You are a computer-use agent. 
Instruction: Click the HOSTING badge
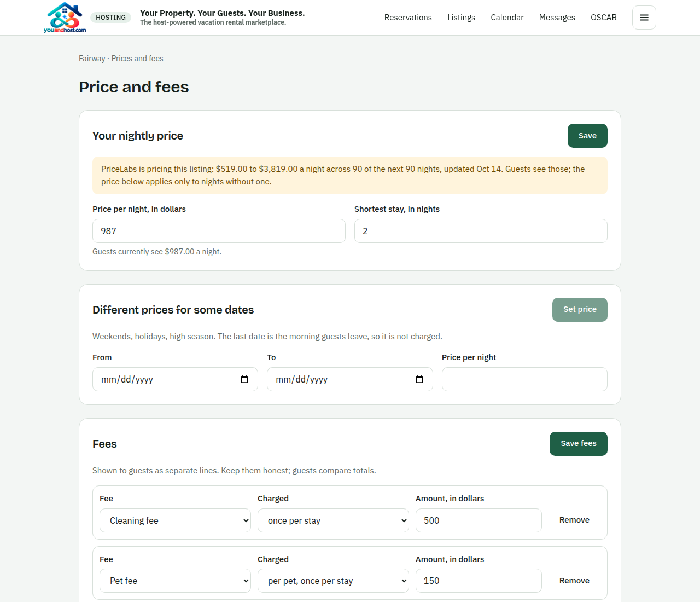click(111, 18)
